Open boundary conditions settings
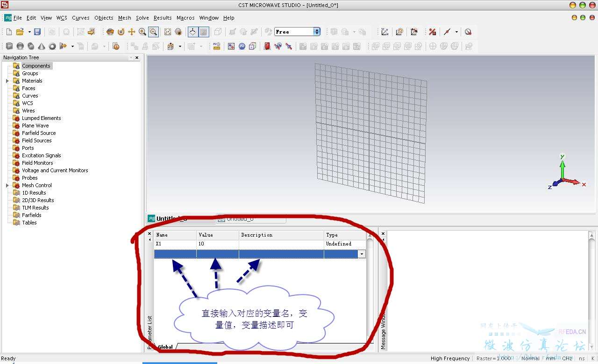Viewport: 598px width, 364px height. [x=253, y=46]
